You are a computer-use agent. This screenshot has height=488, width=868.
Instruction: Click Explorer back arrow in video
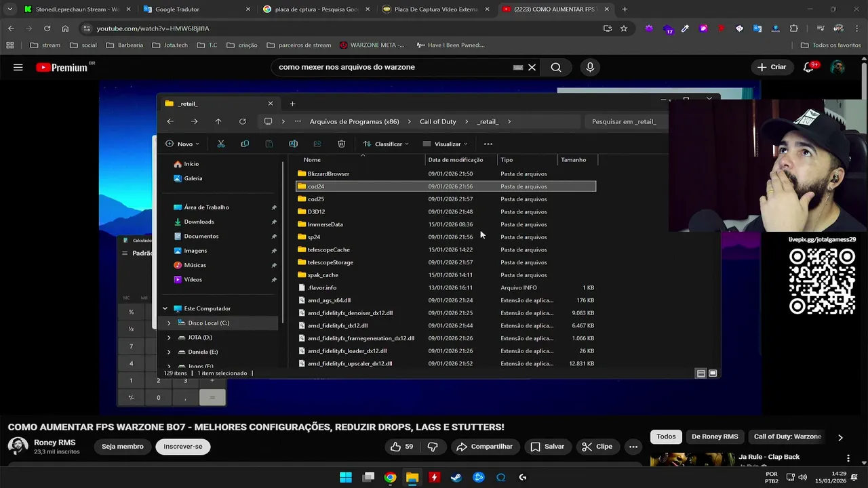tap(170, 121)
